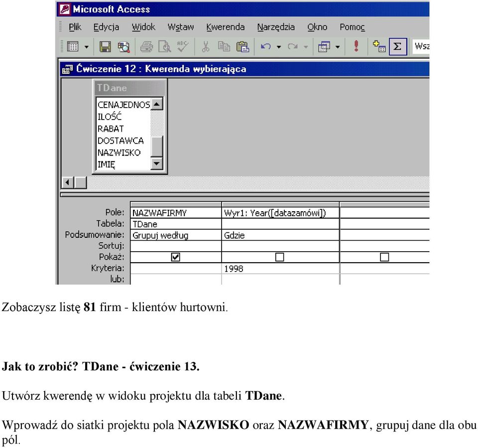
Task: Click the horizontal scroll left arrow of table pane
Action: coord(68,182)
